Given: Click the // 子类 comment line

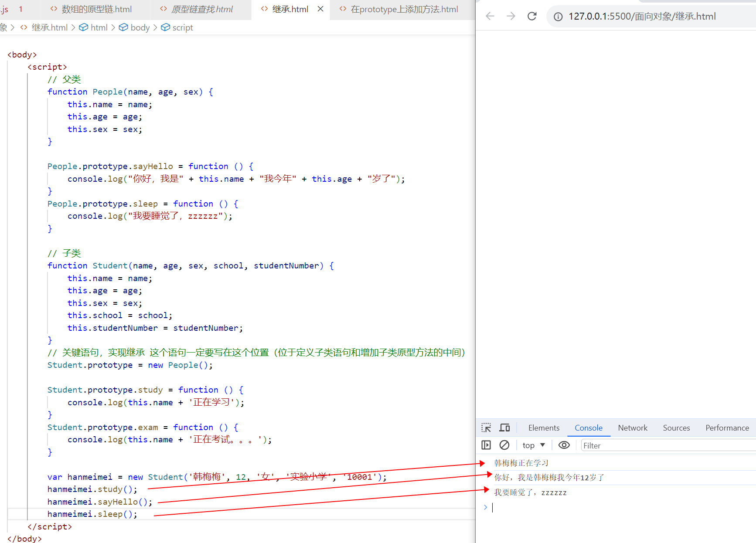Looking at the screenshot, I should pyautogui.click(x=64, y=253).
